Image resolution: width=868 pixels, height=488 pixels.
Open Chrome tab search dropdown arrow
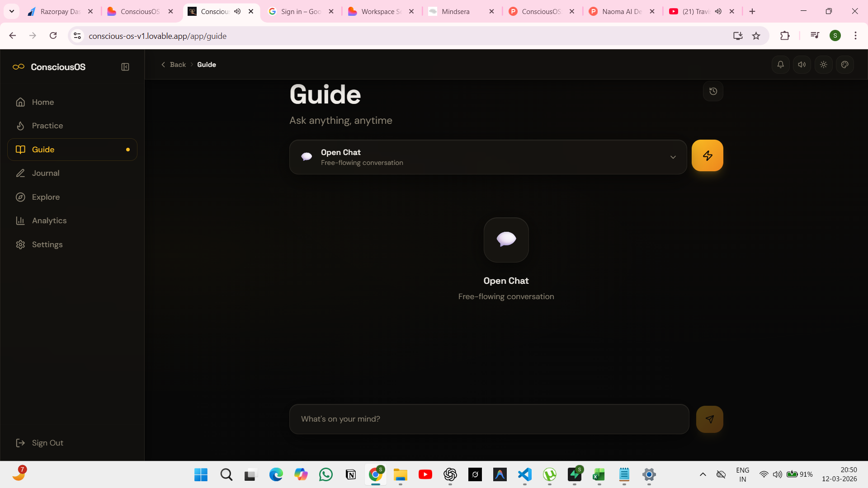(x=12, y=11)
